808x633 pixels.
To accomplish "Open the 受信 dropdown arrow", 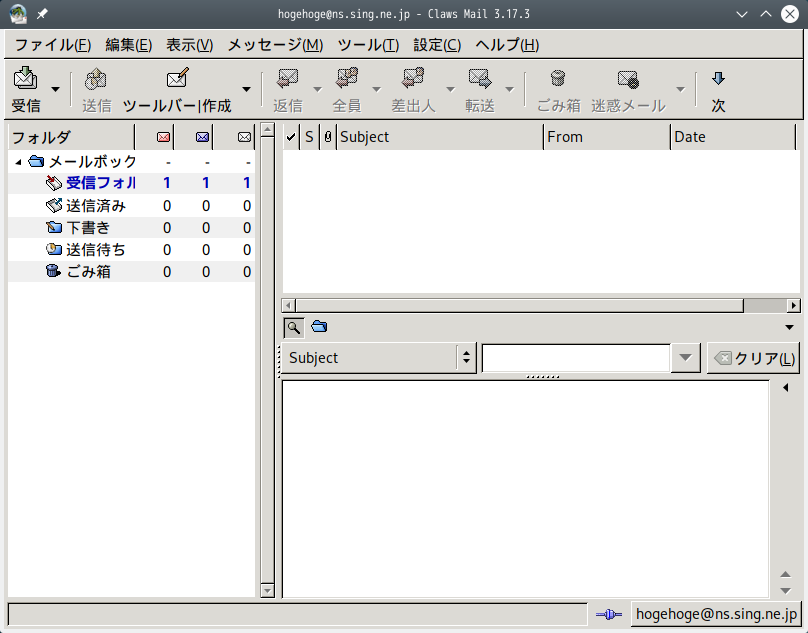I will [x=55, y=89].
